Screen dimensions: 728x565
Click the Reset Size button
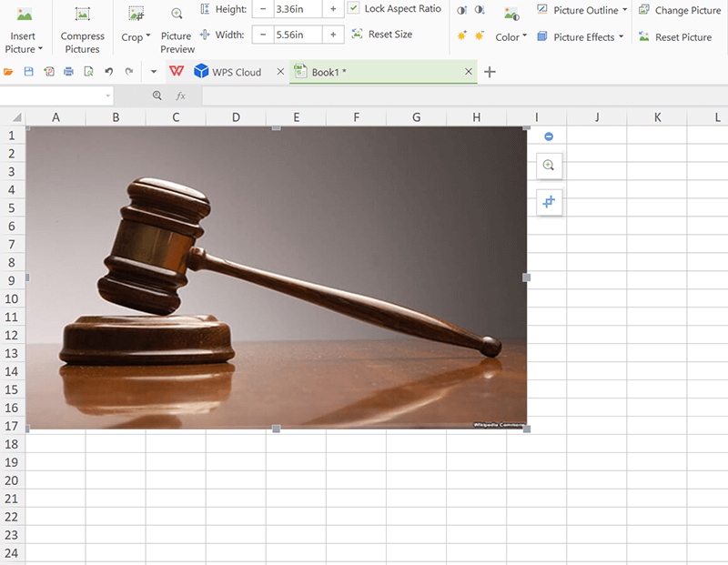381,35
